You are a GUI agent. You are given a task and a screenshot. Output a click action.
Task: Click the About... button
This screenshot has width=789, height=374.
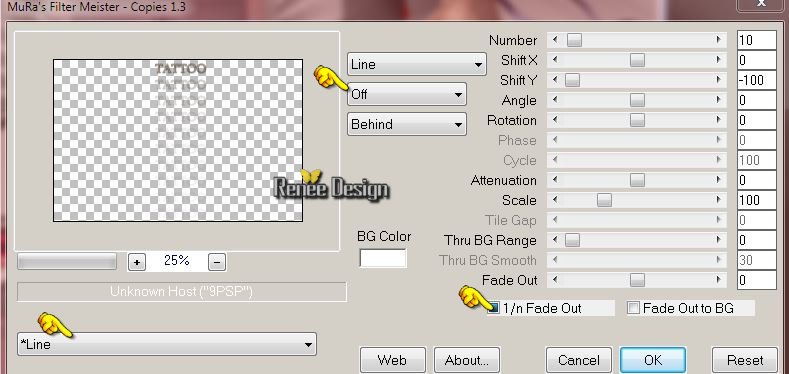[466, 360]
